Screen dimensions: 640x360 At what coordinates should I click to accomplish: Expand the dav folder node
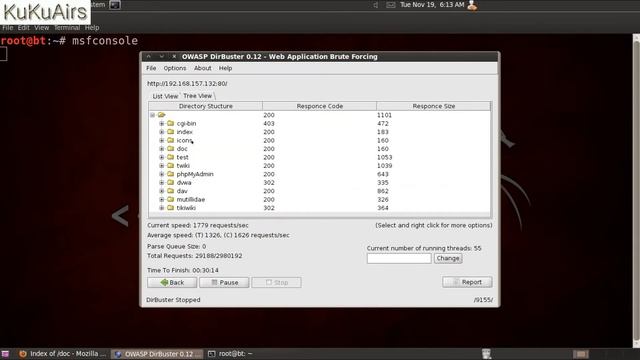(162, 191)
